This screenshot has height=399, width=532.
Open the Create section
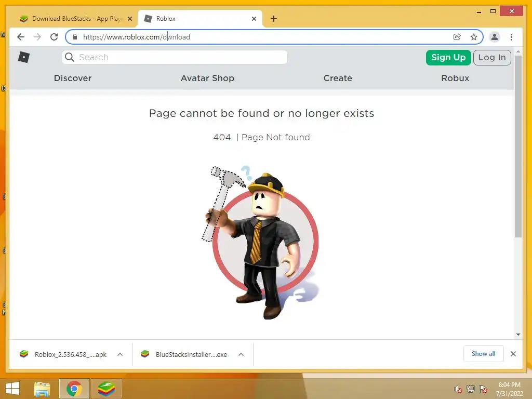[x=338, y=78]
